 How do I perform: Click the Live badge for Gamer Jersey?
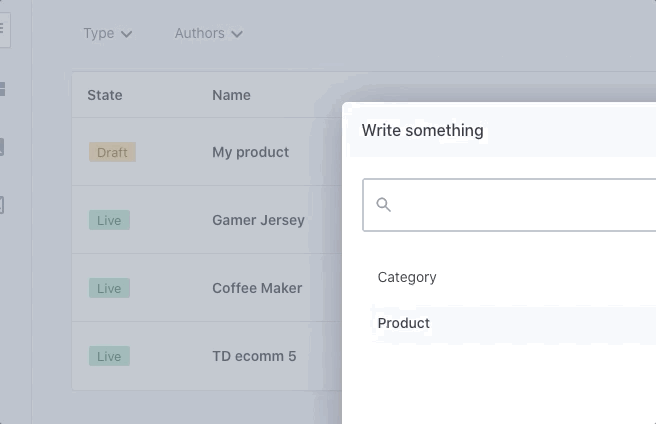tap(109, 220)
